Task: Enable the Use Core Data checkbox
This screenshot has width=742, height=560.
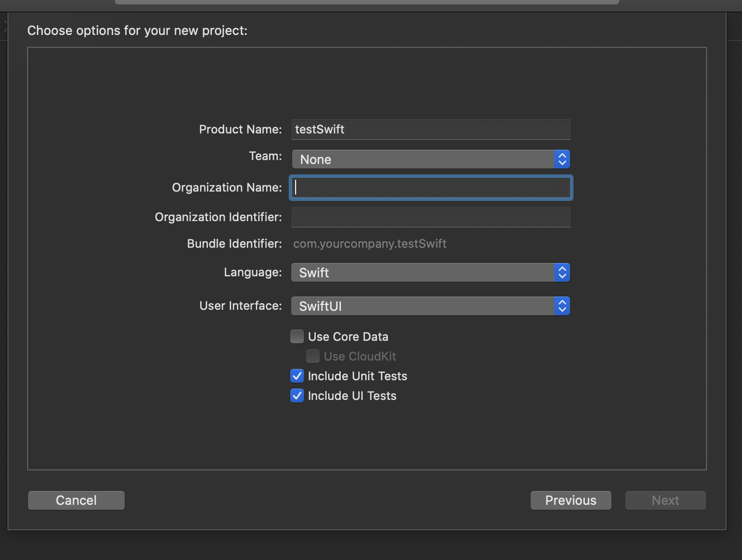Action: 297,336
